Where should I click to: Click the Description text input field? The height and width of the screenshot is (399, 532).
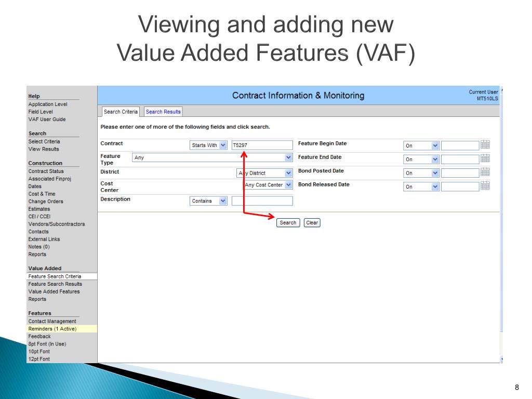(x=262, y=201)
